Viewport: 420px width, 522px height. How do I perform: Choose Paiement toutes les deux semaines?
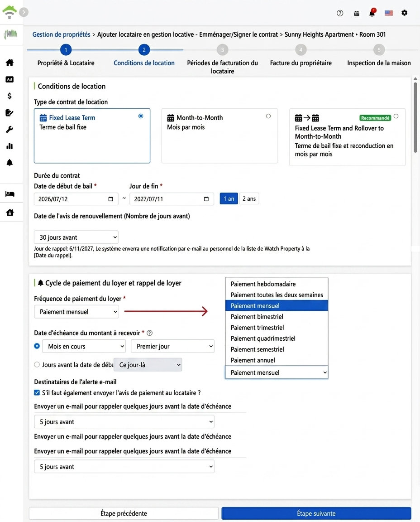click(277, 295)
